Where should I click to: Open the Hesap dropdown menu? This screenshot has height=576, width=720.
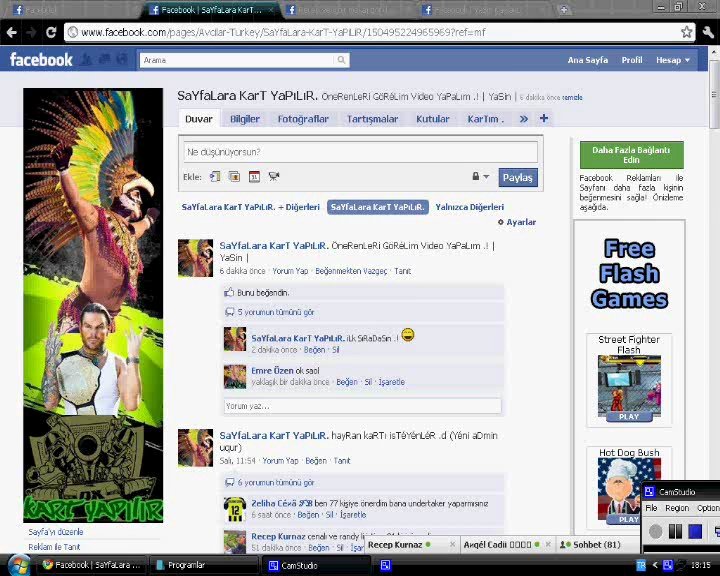673,60
